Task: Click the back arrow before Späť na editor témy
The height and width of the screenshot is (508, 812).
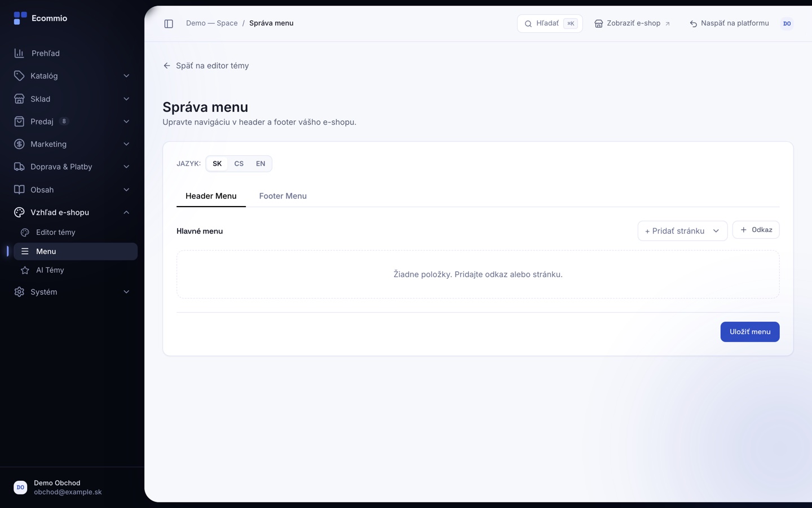Action: (167, 65)
